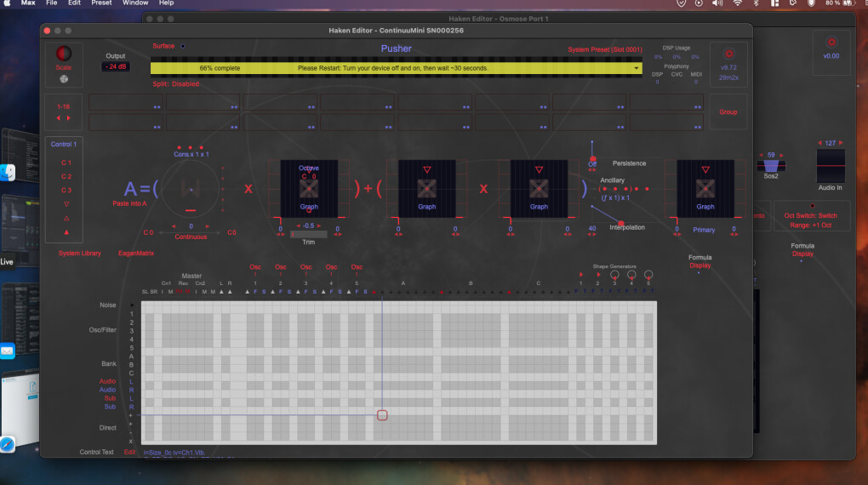Click Edit next to Control Text

point(129,453)
